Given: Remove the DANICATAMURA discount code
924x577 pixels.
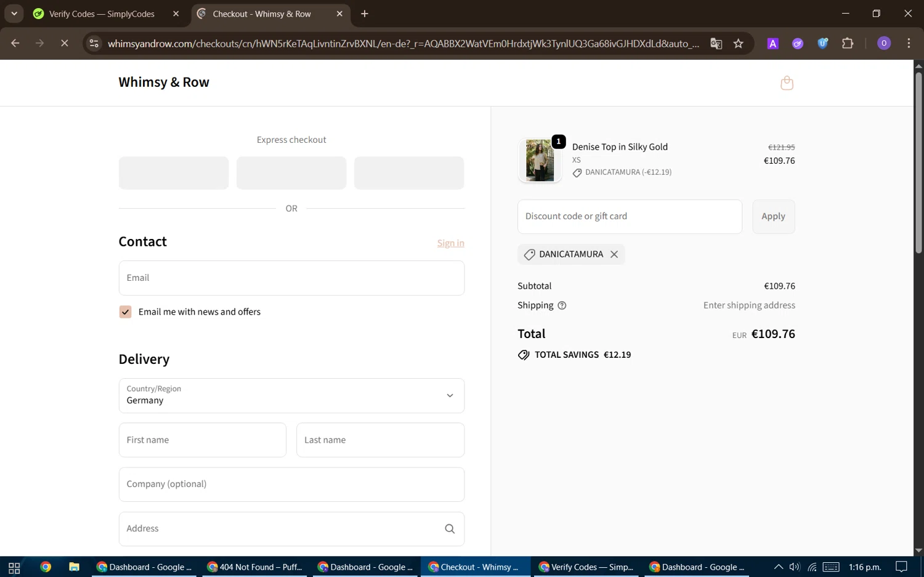Looking at the screenshot, I should 614,254.
